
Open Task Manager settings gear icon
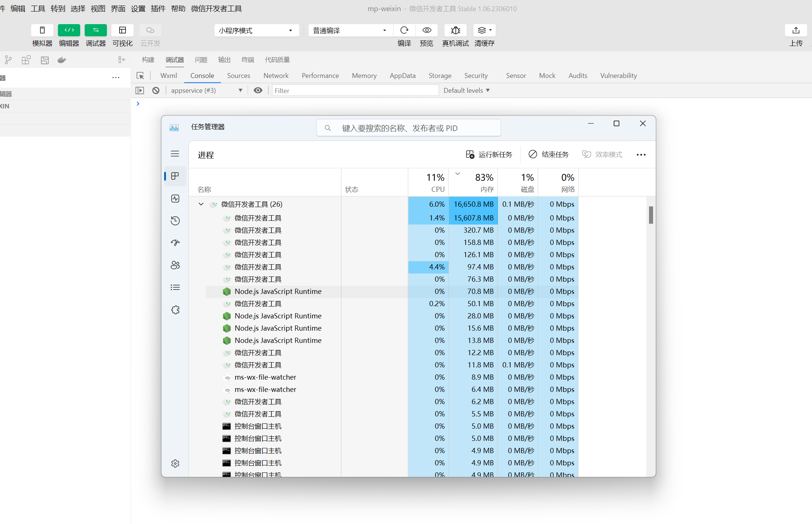[x=175, y=464]
